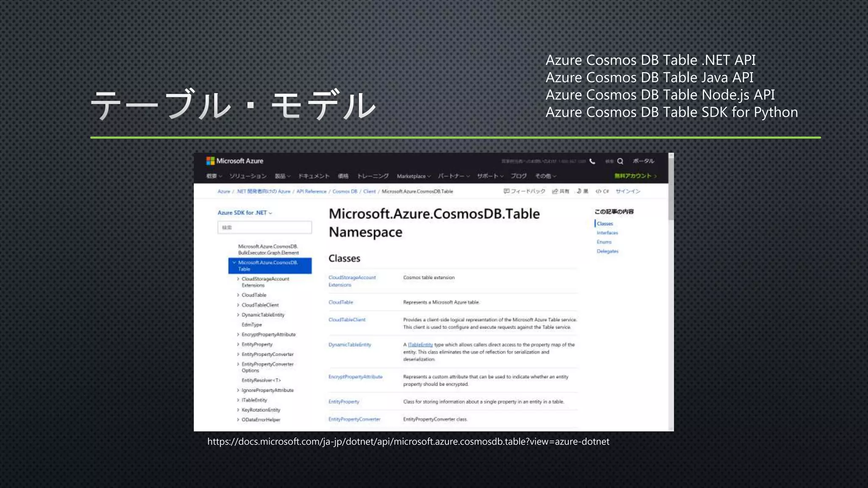Expand the サポート support dropdown
Viewport: 868px width, 488px height.
pyautogui.click(x=490, y=176)
